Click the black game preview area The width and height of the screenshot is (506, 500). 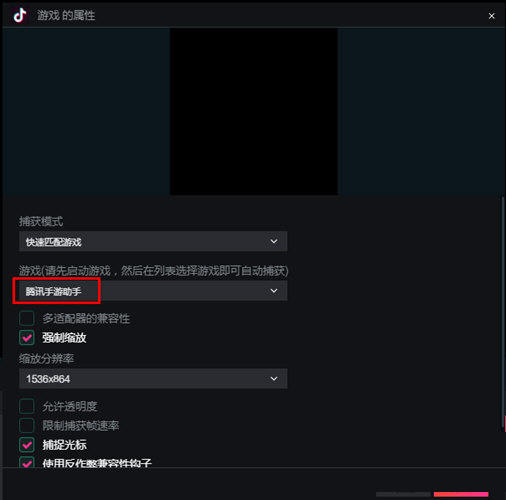[254, 111]
